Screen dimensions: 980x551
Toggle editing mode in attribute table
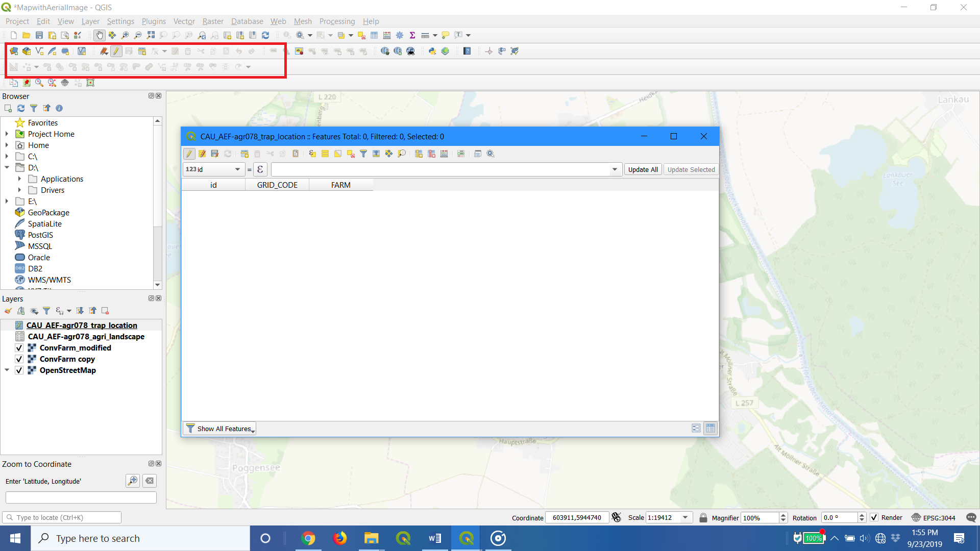tap(189, 154)
